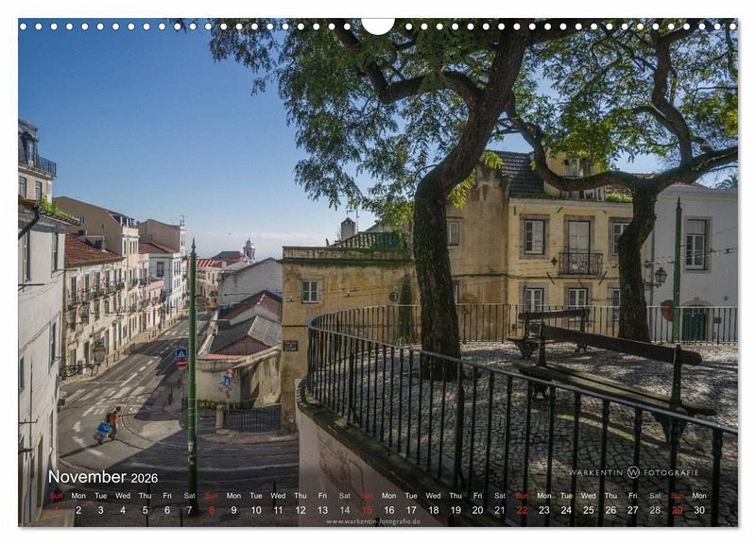This screenshot has height=545, width=756.
Task: Select date 21 in the calendar row
Action: click(x=500, y=510)
